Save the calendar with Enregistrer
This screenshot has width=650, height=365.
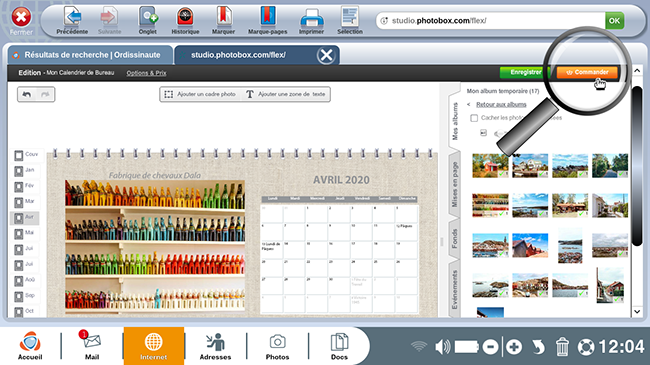[525, 72]
